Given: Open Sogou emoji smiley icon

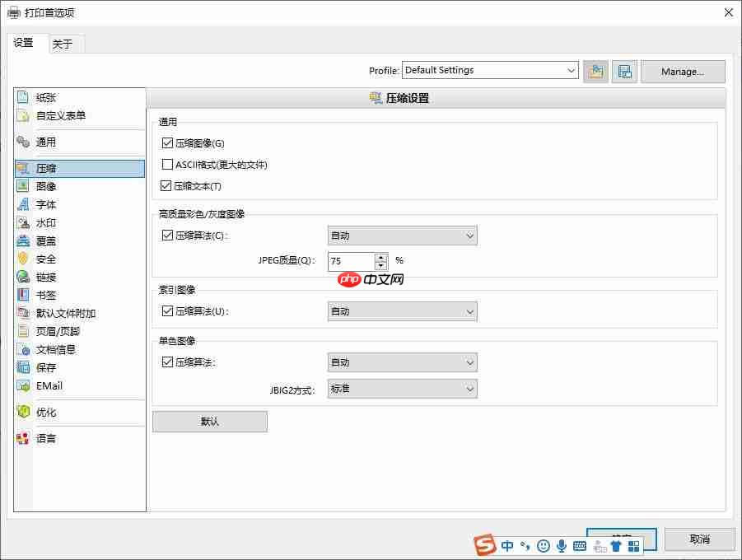Looking at the screenshot, I should tap(544, 546).
